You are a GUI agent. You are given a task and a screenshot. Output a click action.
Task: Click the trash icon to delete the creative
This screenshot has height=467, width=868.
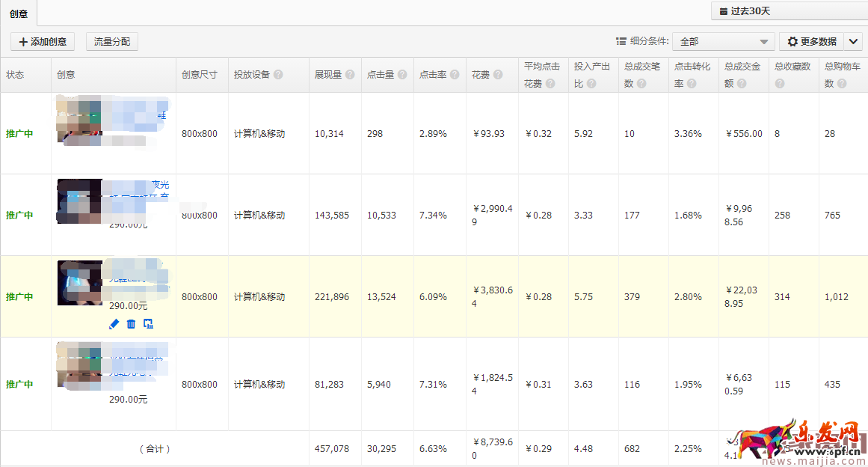[x=131, y=323]
